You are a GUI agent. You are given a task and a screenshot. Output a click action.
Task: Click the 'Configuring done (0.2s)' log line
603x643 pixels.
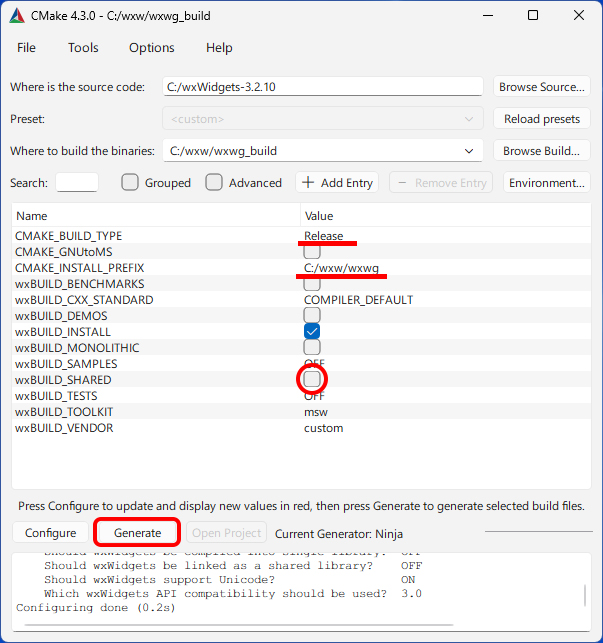pos(96,607)
